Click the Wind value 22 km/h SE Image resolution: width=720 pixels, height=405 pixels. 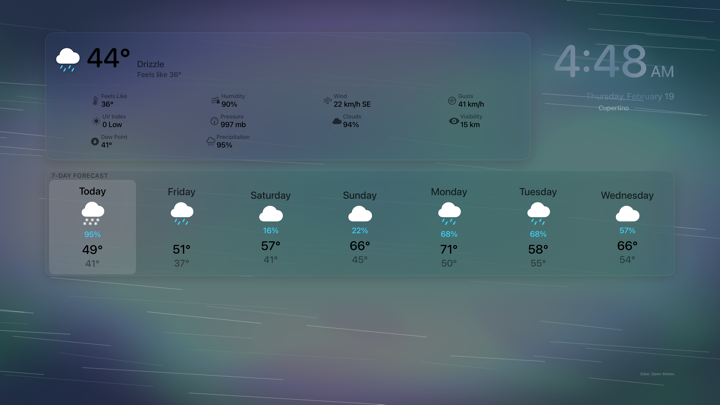tap(352, 104)
